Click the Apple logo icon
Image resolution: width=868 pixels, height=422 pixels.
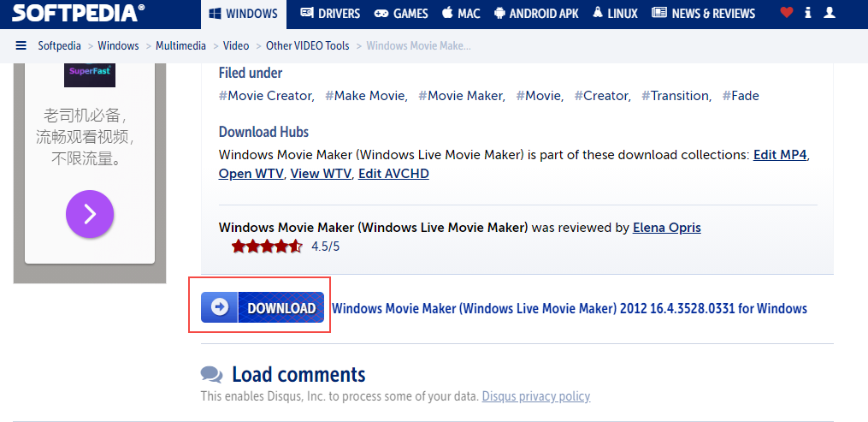tap(447, 13)
